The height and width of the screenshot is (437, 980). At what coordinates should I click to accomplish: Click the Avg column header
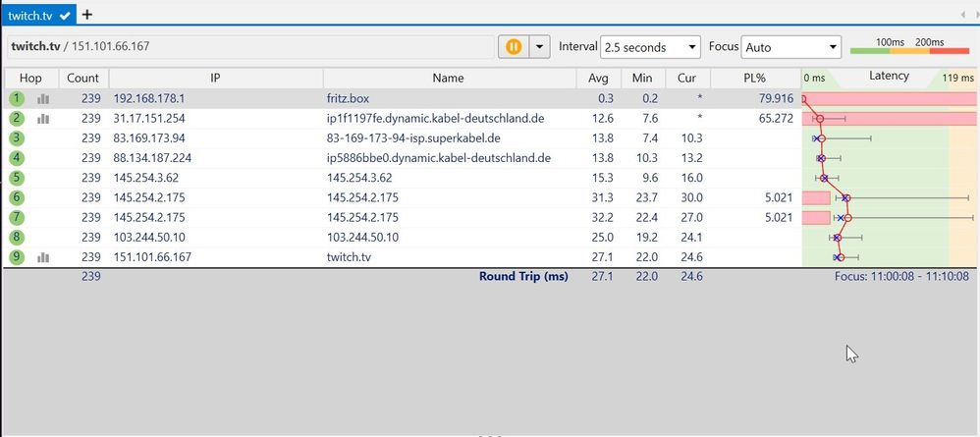[598, 78]
